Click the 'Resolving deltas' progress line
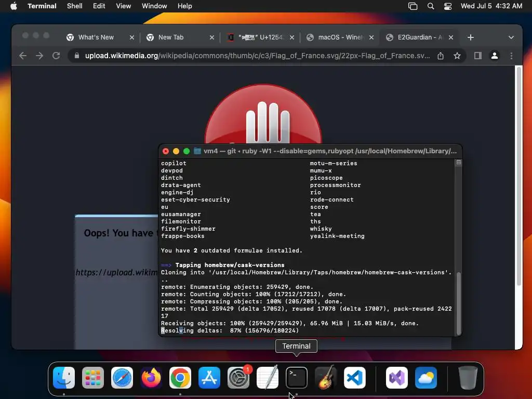 [230, 330]
